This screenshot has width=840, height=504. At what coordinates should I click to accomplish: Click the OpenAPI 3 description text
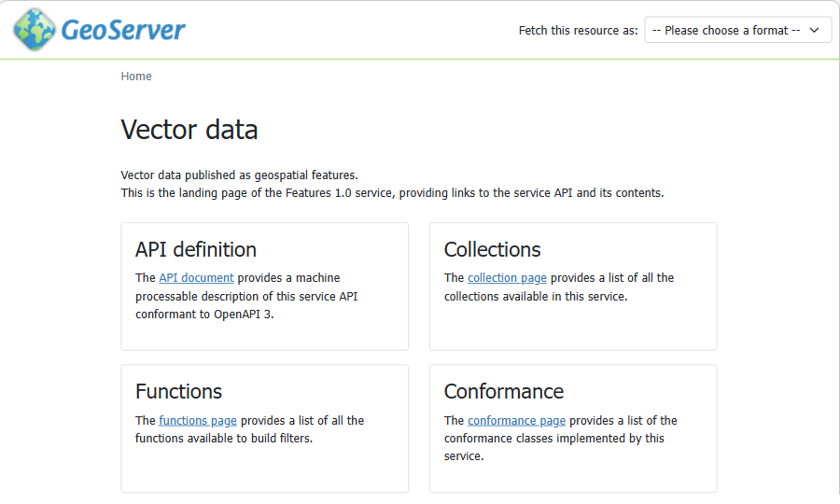coord(204,315)
